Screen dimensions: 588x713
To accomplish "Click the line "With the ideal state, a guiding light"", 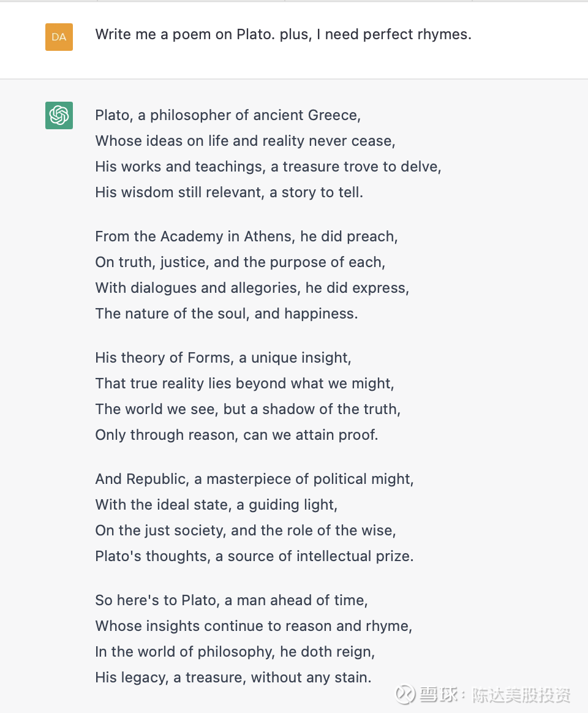I will [216, 505].
